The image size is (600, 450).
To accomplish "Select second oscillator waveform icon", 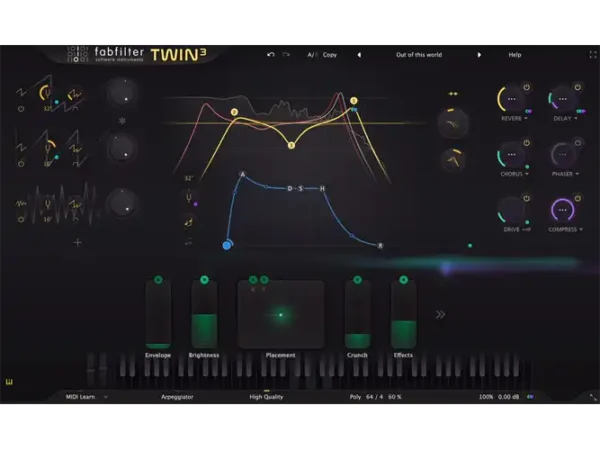I will [21, 147].
